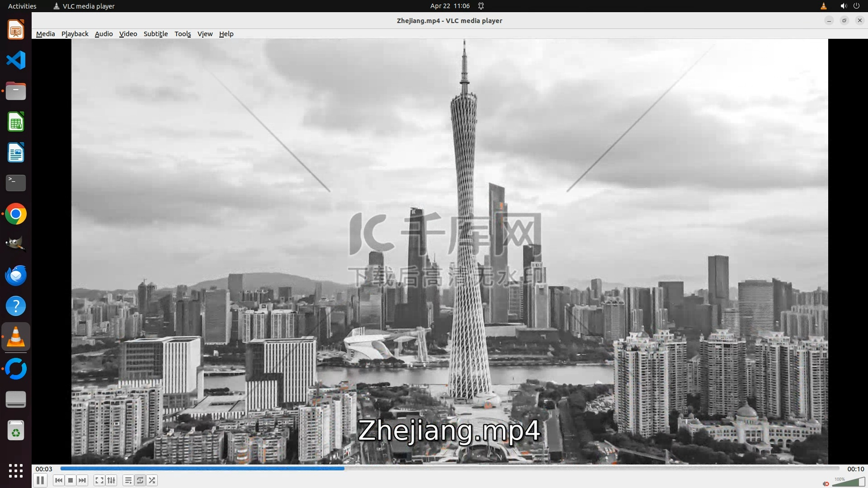Toggle loop repeat mode
Viewport: 868px width, 488px height.
click(x=140, y=480)
